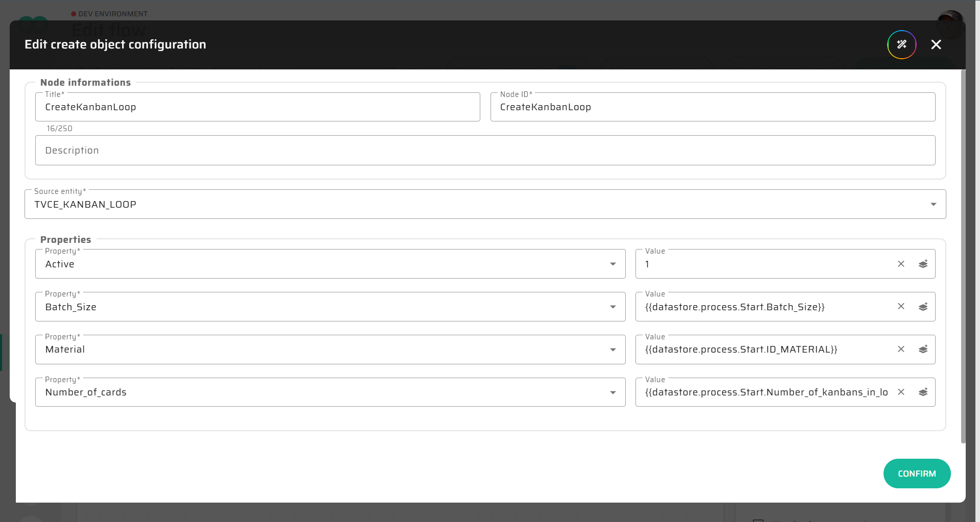Clear the Number_of_cards value field
Viewport: 980px width, 522px height.
click(x=901, y=392)
